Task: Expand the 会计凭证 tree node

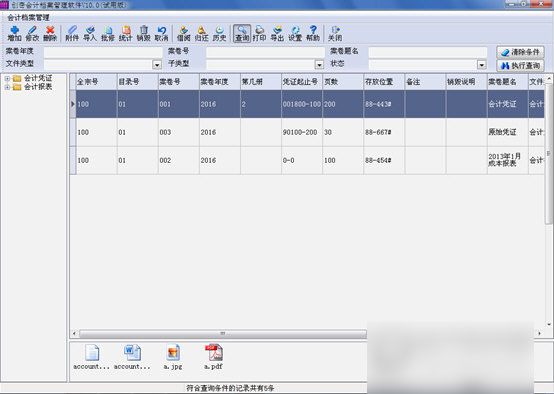Action: [x=7, y=78]
